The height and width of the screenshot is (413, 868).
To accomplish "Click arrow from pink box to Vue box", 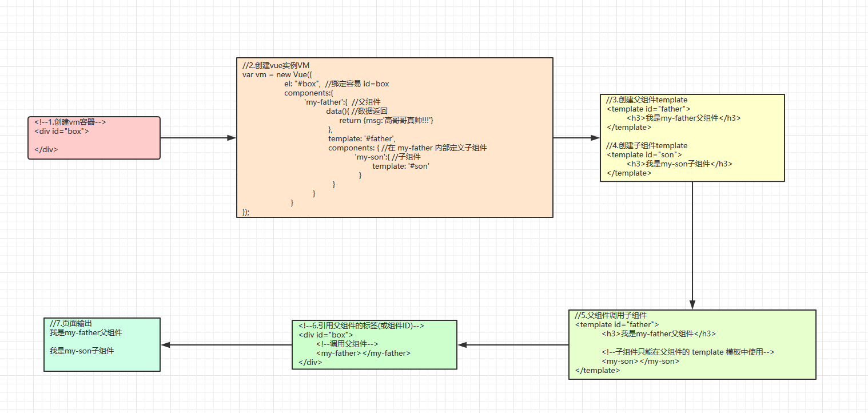I will [x=198, y=138].
